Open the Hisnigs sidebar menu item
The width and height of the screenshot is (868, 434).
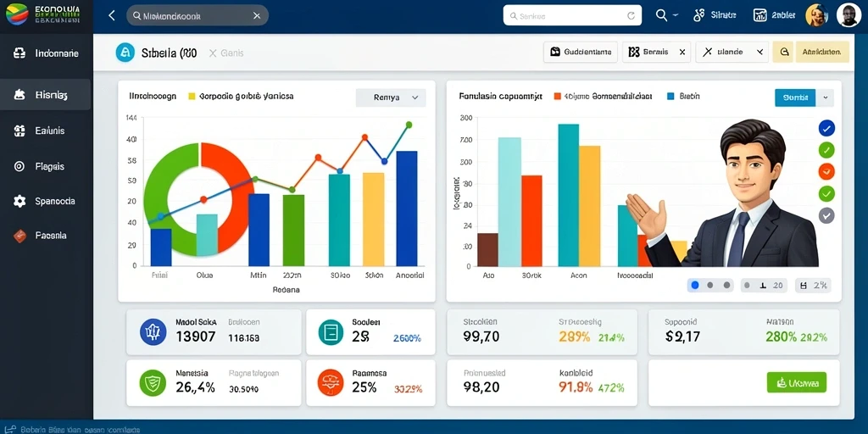click(x=46, y=95)
